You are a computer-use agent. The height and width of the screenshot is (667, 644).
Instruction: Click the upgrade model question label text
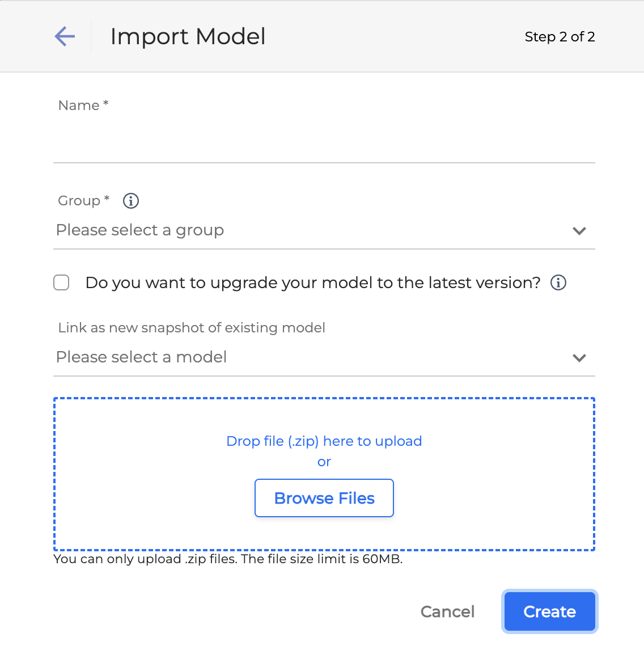[313, 282]
